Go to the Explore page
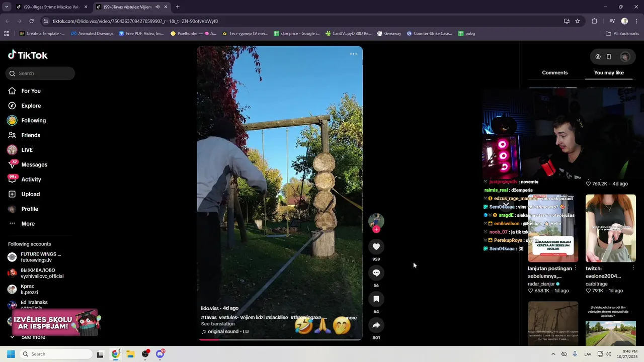This screenshot has height=362, width=644. (31, 106)
